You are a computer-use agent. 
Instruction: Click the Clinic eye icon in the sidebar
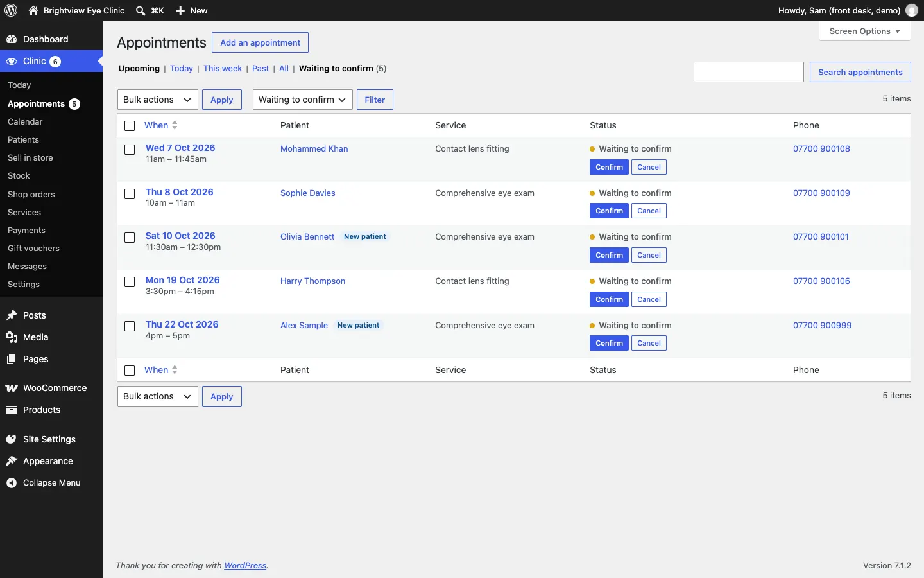(x=12, y=61)
